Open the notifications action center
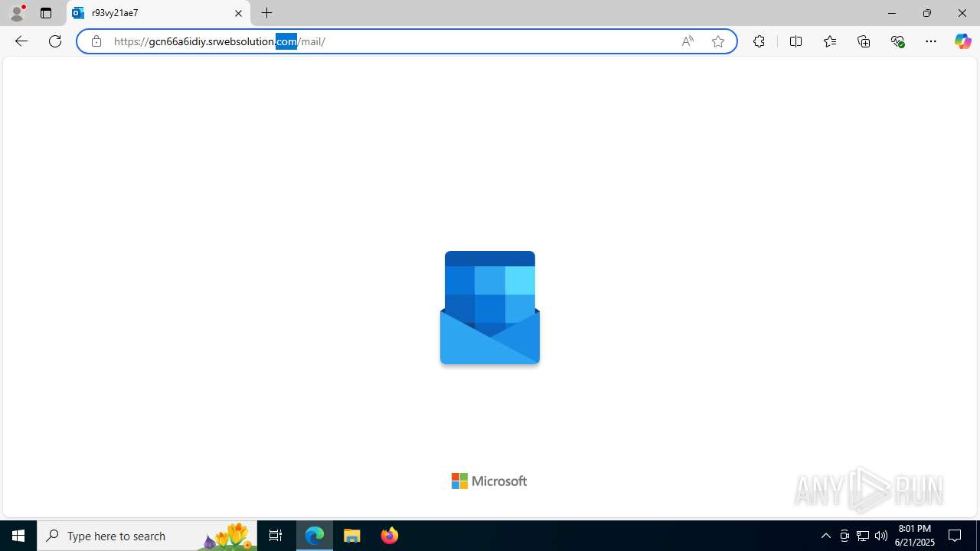The height and width of the screenshot is (551, 980). coord(955,536)
